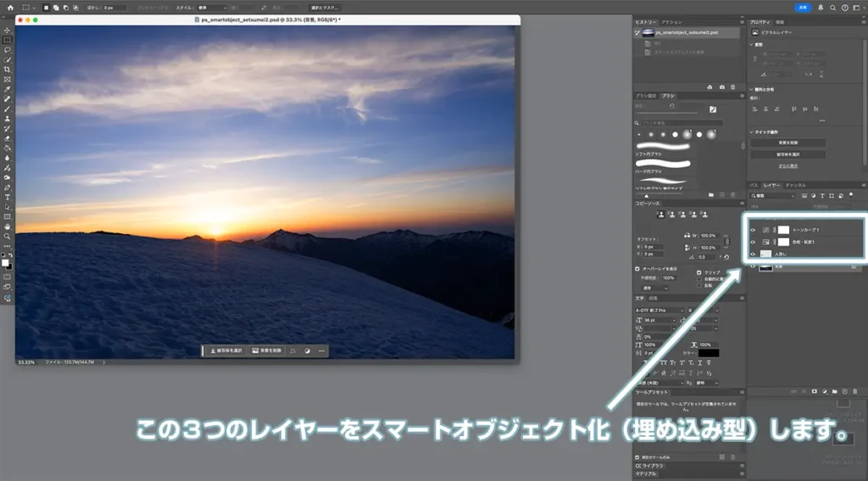Pick the Eyedropper tool
This screenshot has width=868, height=481.
click(7, 88)
